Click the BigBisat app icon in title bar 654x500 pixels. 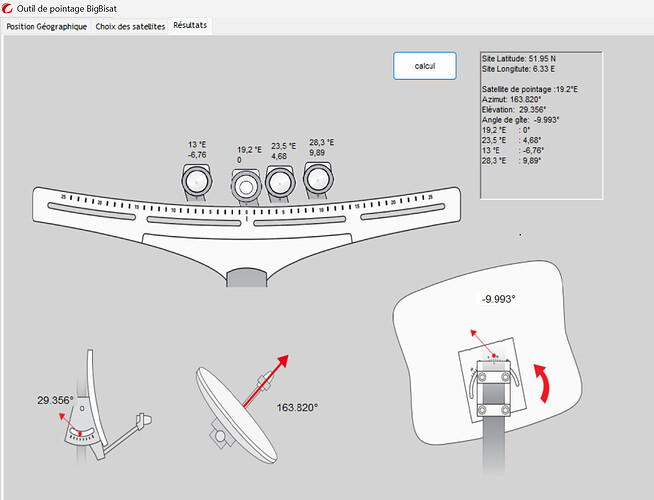pos(7,8)
